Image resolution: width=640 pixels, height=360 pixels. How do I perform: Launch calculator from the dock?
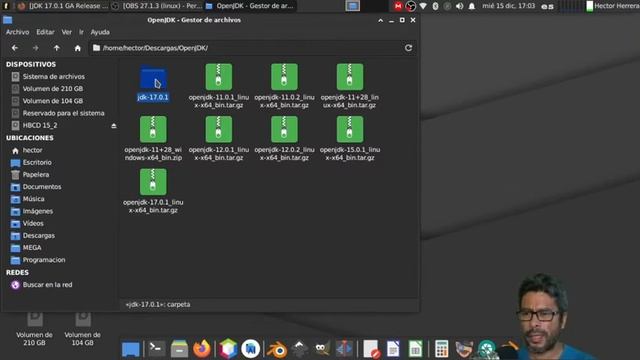441,349
